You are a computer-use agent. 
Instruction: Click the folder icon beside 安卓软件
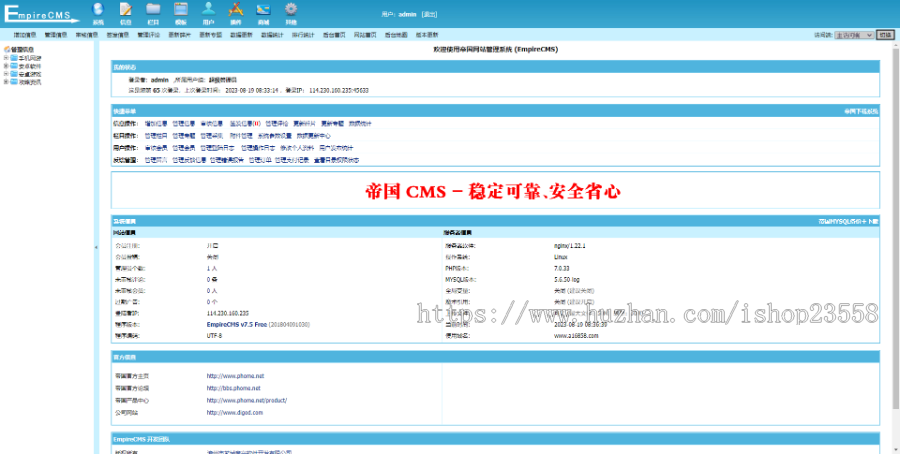point(14,65)
